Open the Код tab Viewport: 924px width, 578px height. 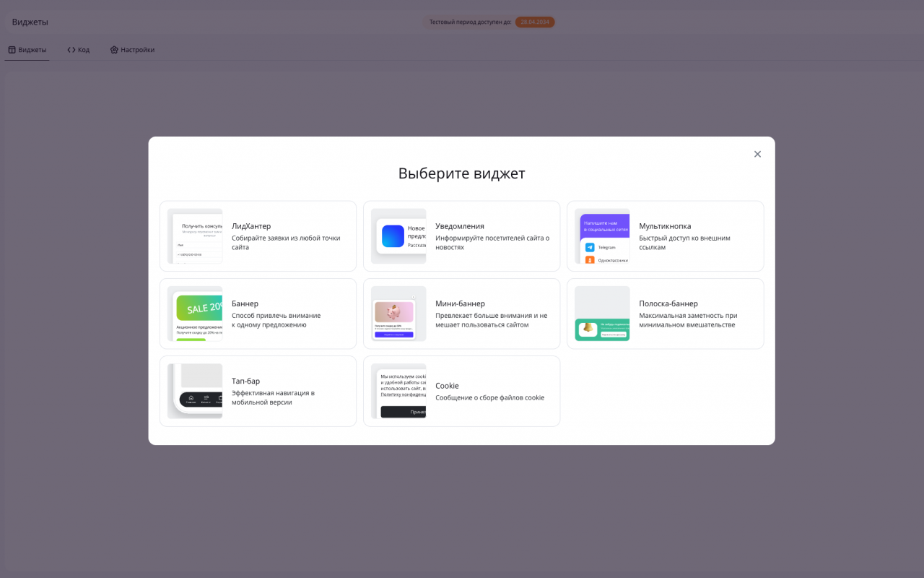point(78,50)
